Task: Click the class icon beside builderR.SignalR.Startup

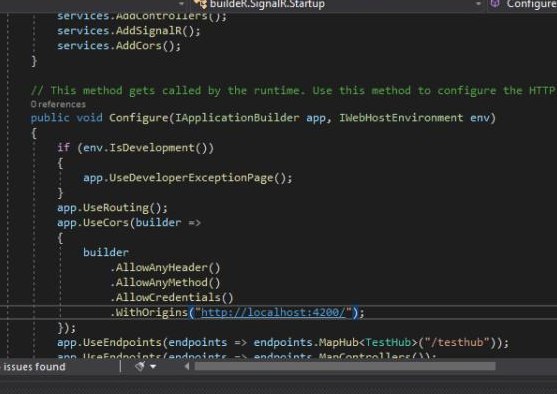Action: (x=200, y=4)
